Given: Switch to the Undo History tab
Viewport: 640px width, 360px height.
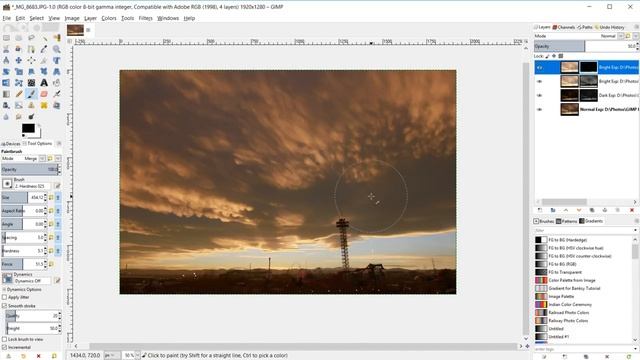Looking at the screenshot, I should (609, 27).
